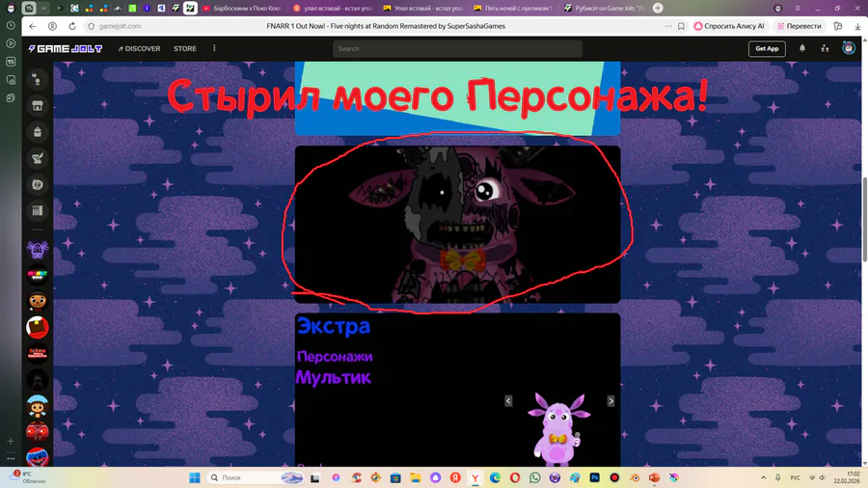
Task: Switch to the Пять ночей с лунтиком tab
Action: point(513,9)
